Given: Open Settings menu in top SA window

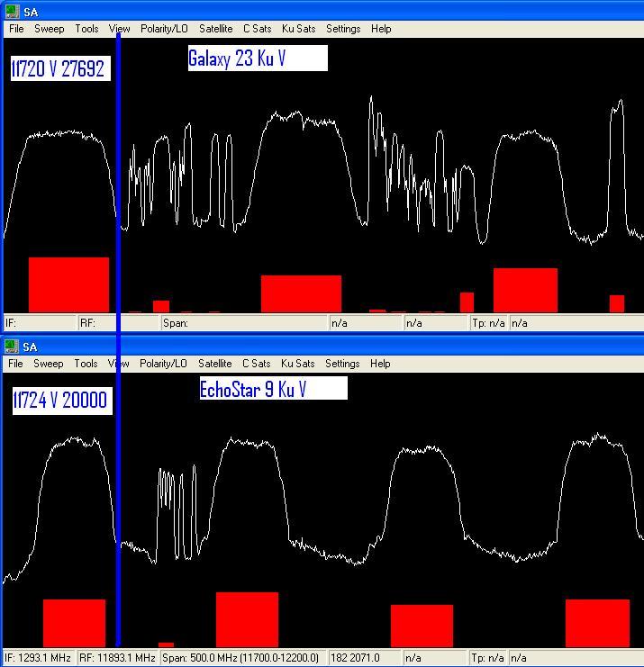Looking at the screenshot, I should 343,29.
